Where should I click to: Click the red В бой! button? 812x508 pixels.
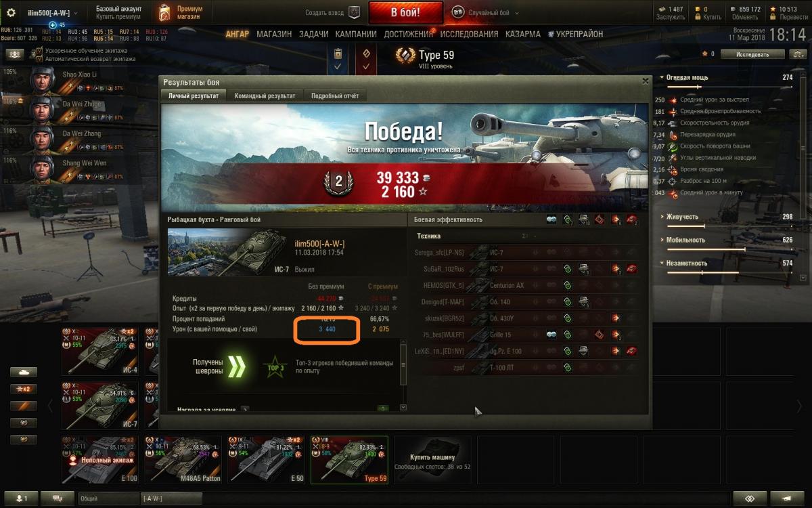(405, 12)
